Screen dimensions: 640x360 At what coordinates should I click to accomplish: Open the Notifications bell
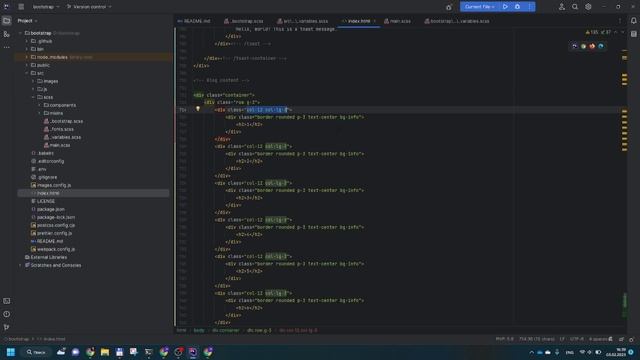pyautogui.click(x=633, y=20)
